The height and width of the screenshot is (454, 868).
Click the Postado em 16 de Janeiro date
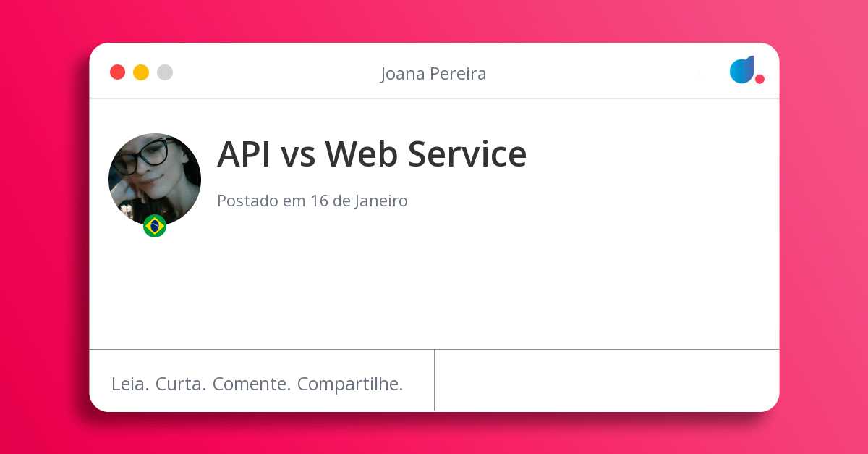coord(312,201)
